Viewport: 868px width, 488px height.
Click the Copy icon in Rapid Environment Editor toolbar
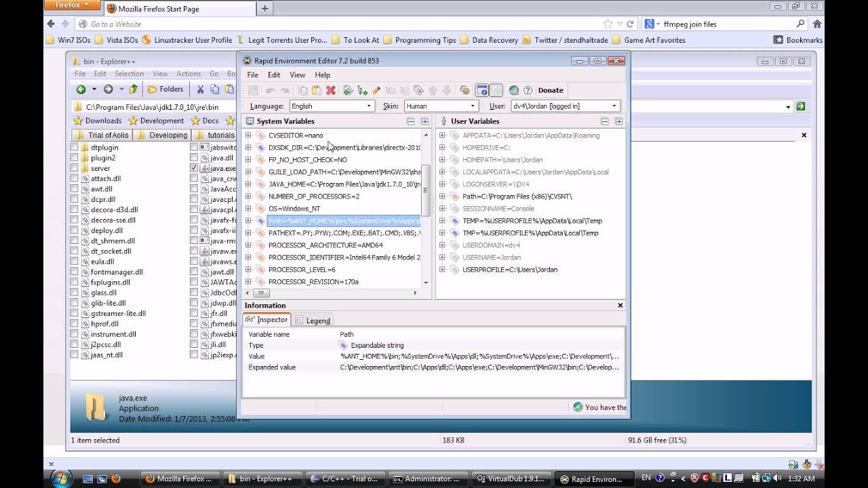[303, 90]
